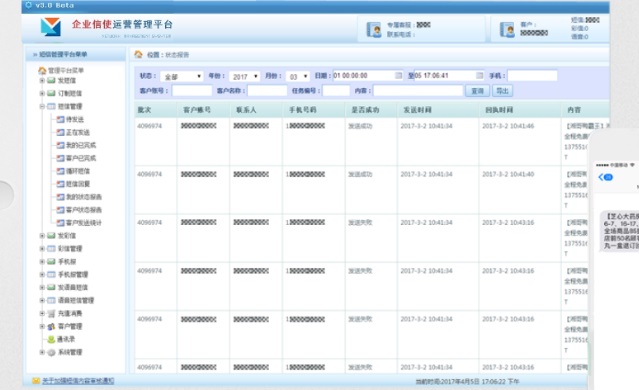The height and width of the screenshot is (390, 639).
Task: Click the 发送时间 column header
Action: 417,110
